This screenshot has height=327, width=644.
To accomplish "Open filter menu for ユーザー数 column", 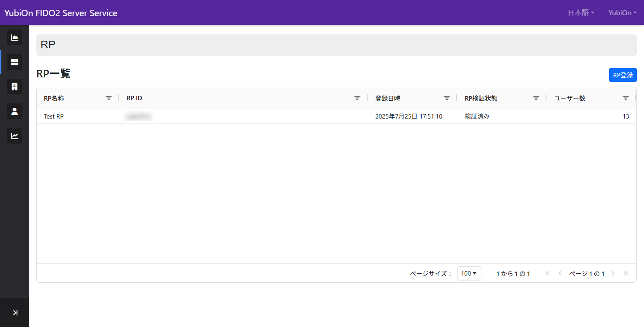I will pos(626,98).
